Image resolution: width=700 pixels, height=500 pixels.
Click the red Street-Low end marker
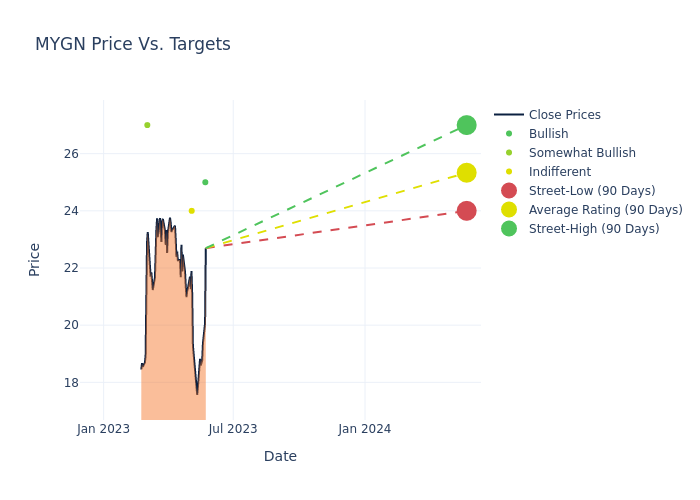click(466, 211)
